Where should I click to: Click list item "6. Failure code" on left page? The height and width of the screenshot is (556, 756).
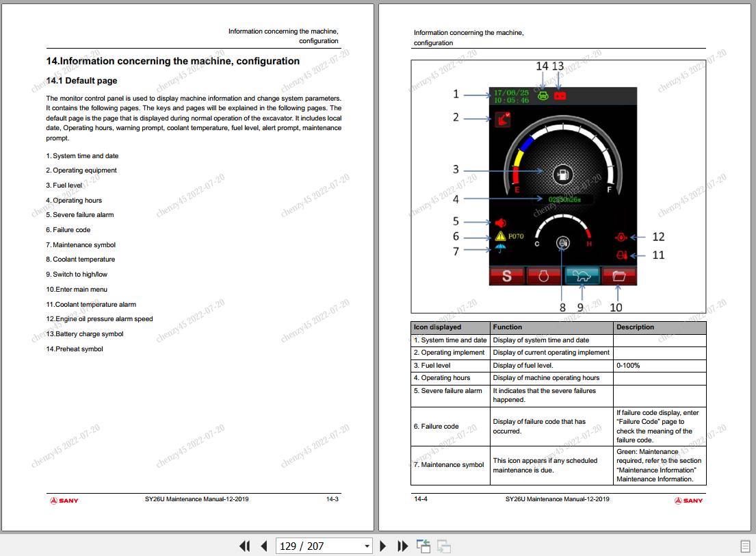pos(68,230)
